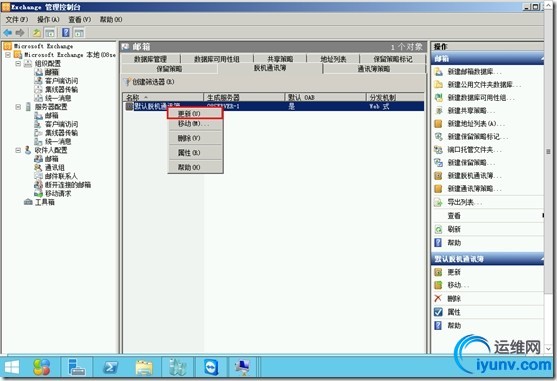Choose 帮助(H) from the context menu
Screen dimensions: 557x381
pyautogui.click(x=195, y=167)
